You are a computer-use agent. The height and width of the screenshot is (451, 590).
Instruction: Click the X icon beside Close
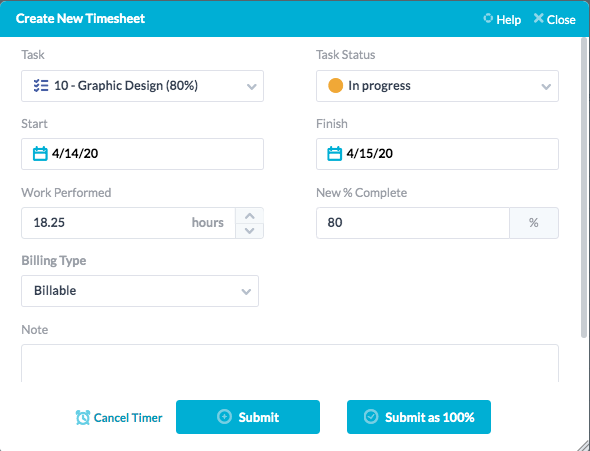coord(538,18)
